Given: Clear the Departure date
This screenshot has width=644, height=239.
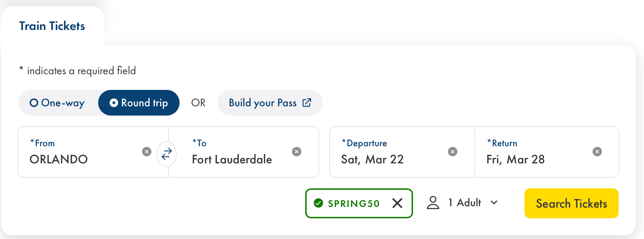Looking at the screenshot, I should pos(453,152).
